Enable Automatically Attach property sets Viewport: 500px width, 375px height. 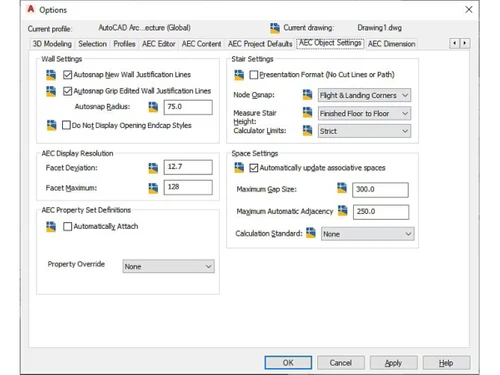pyautogui.click(x=67, y=227)
